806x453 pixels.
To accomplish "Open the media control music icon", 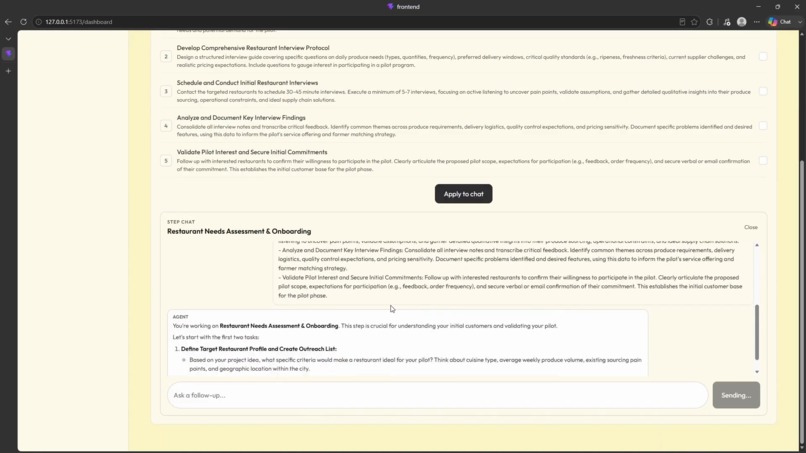I will coord(726,22).
